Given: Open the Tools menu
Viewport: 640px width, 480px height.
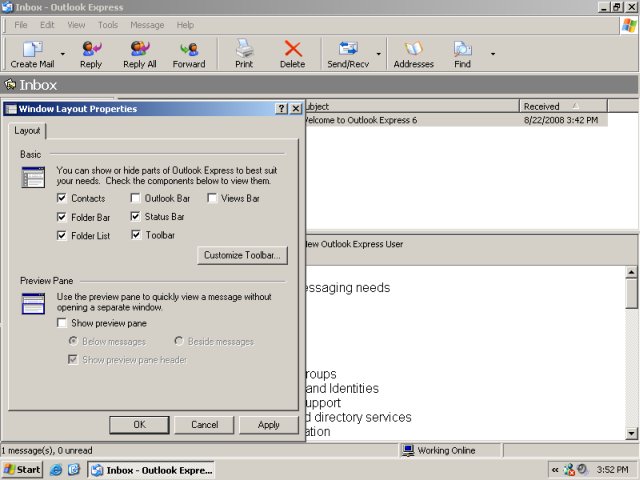Looking at the screenshot, I should [108, 25].
